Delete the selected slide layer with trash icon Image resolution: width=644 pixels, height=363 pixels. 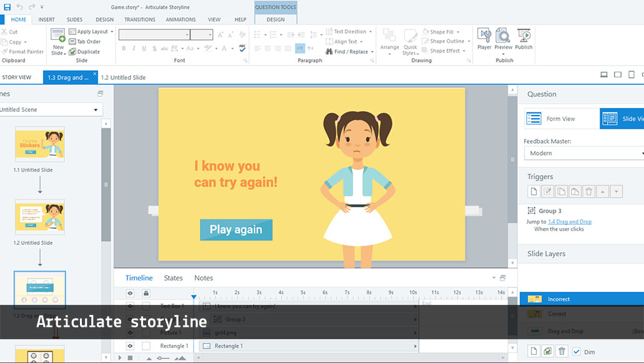click(x=562, y=352)
